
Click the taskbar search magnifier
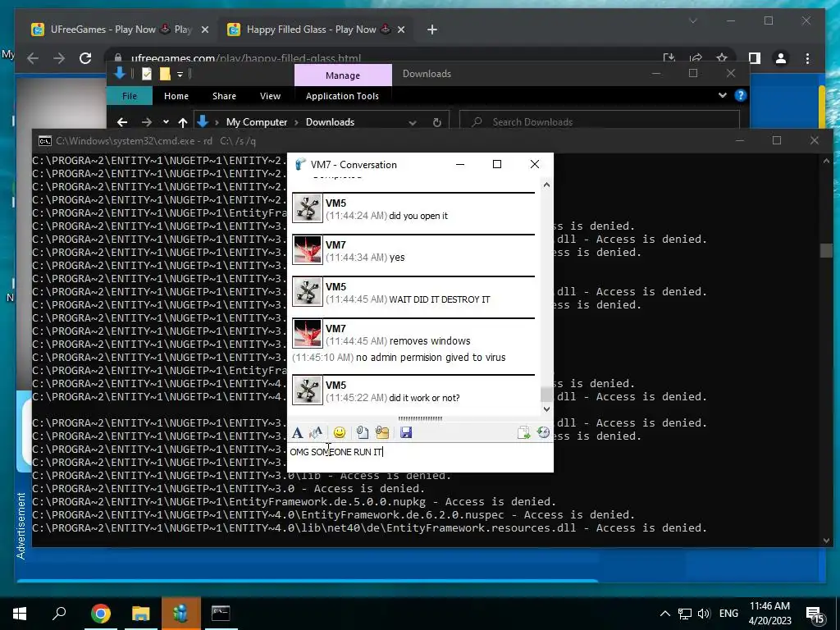tap(59, 613)
